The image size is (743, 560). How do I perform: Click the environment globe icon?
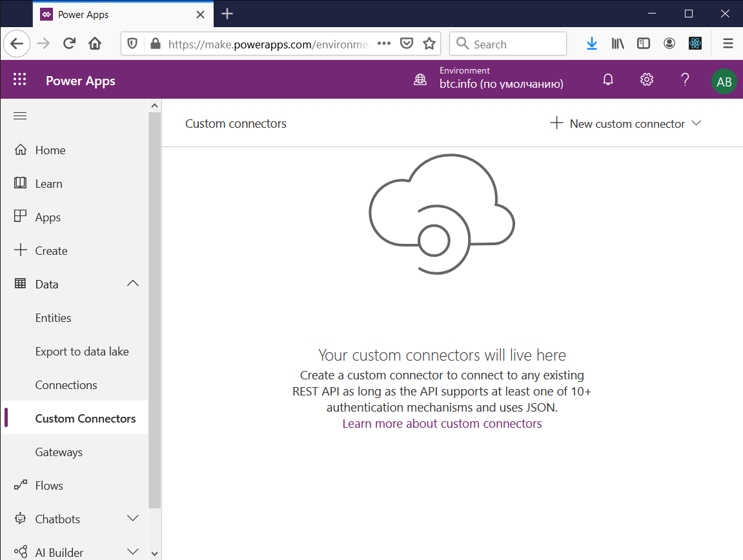[420, 79]
